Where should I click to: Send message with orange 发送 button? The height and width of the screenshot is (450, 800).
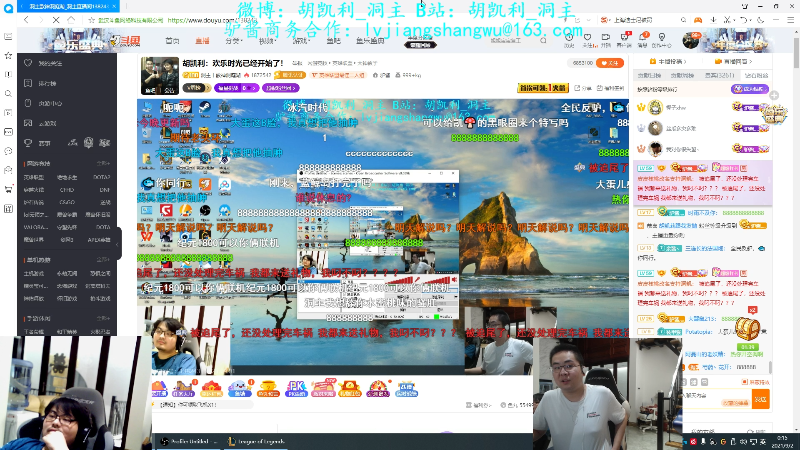tap(761, 399)
